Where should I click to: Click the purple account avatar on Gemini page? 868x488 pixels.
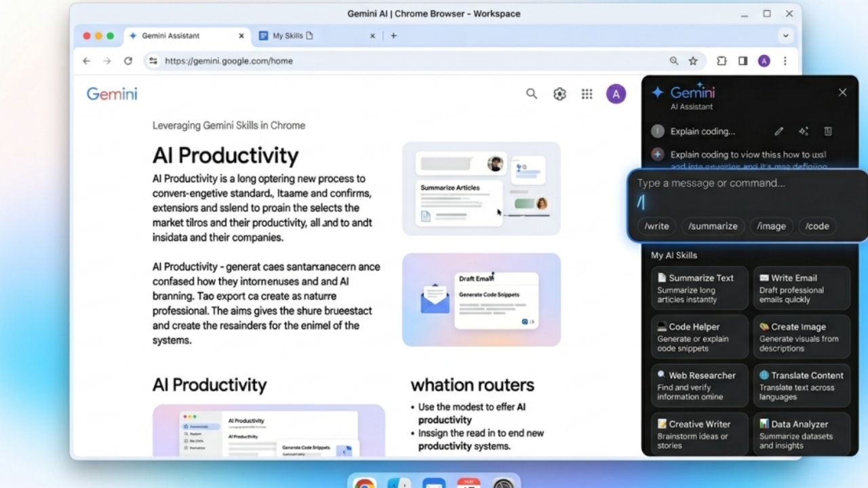click(616, 94)
